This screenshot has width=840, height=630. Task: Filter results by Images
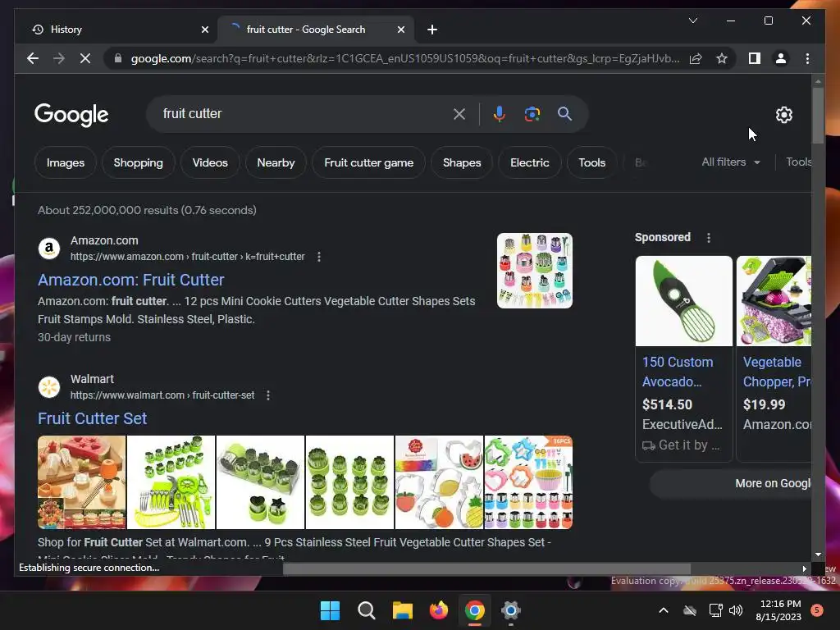[66, 162]
